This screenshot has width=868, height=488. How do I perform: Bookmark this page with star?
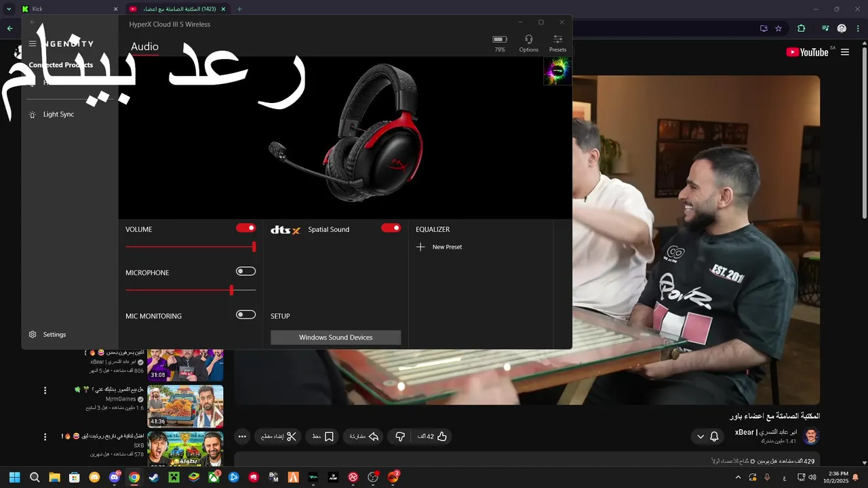[778, 28]
